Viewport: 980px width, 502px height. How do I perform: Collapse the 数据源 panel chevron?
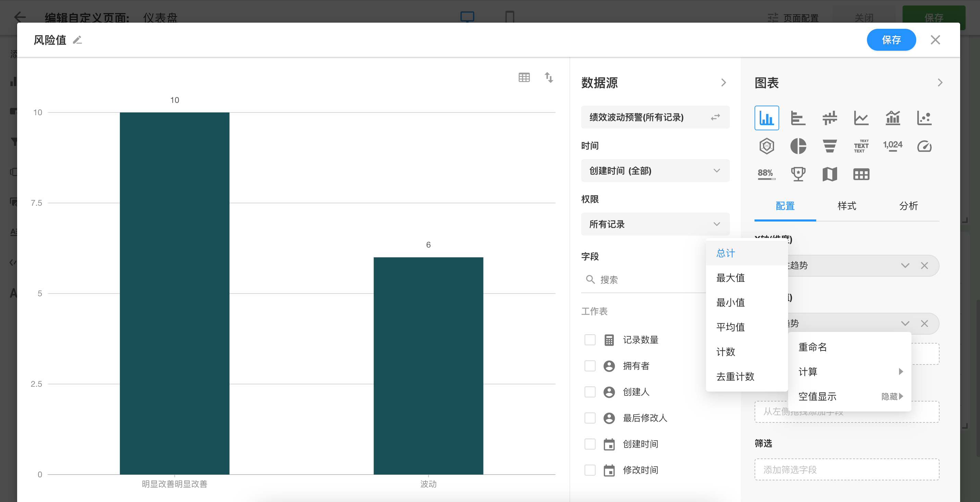724,83
